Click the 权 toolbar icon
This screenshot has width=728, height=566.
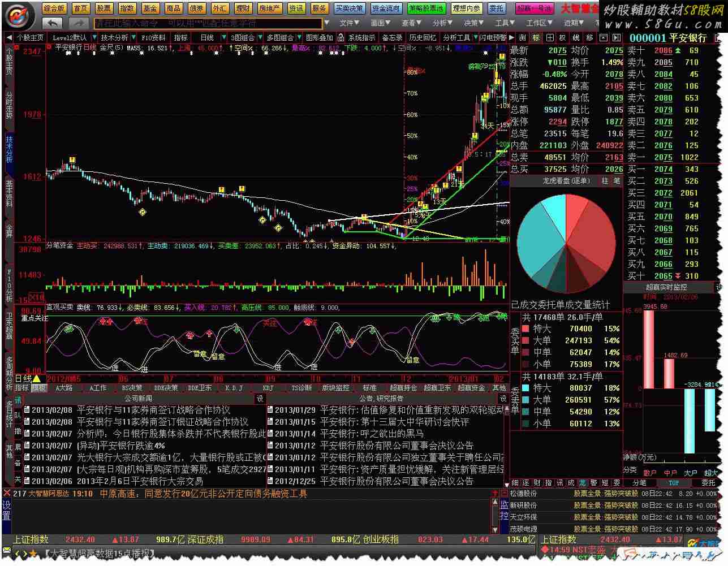pos(562,37)
